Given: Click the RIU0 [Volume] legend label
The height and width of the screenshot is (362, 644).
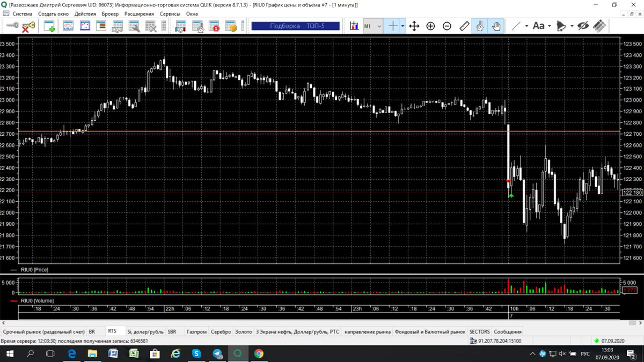Looking at the screenshot, I should tap(37, 301).
